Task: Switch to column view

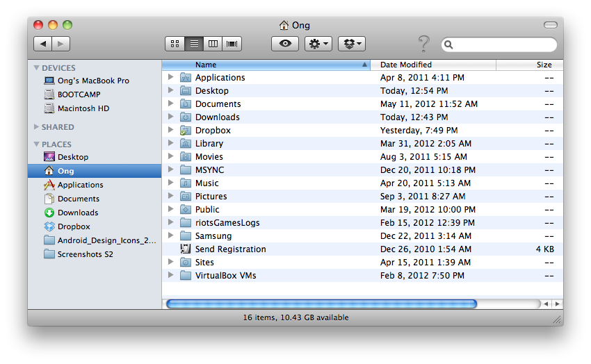Action: [213, 44]
